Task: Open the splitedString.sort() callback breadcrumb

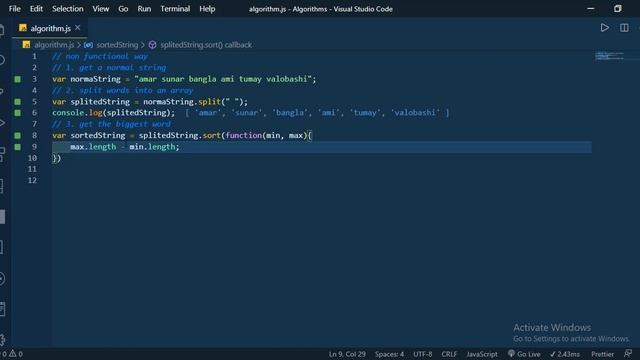Action: click(206, 45)
